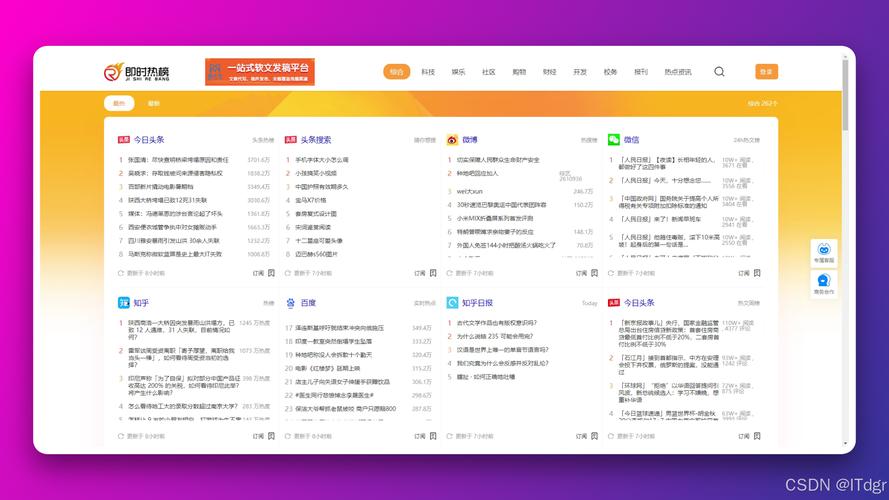This screenshot has width=889, height=500.
Task: Click the 知乎日报 magnifier logo icon
Action: [x=452, y=302]
